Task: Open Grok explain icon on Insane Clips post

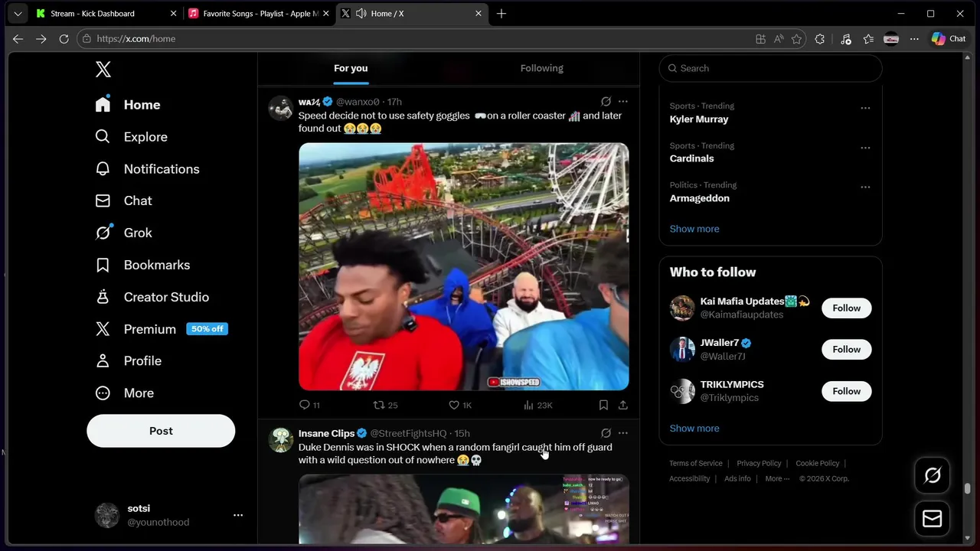Action: pyautogui.click(x=606, y=433)
